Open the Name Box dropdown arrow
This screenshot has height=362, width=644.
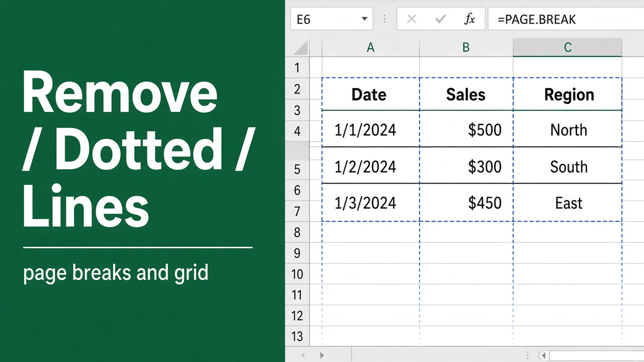click(364, 19)
